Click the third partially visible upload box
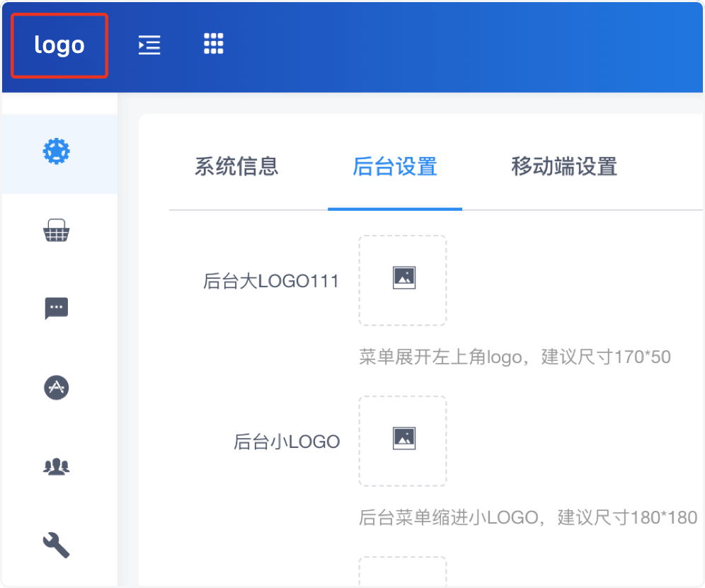Image resolution: width=705 pixels, height=588 pixels. (403, 572)
